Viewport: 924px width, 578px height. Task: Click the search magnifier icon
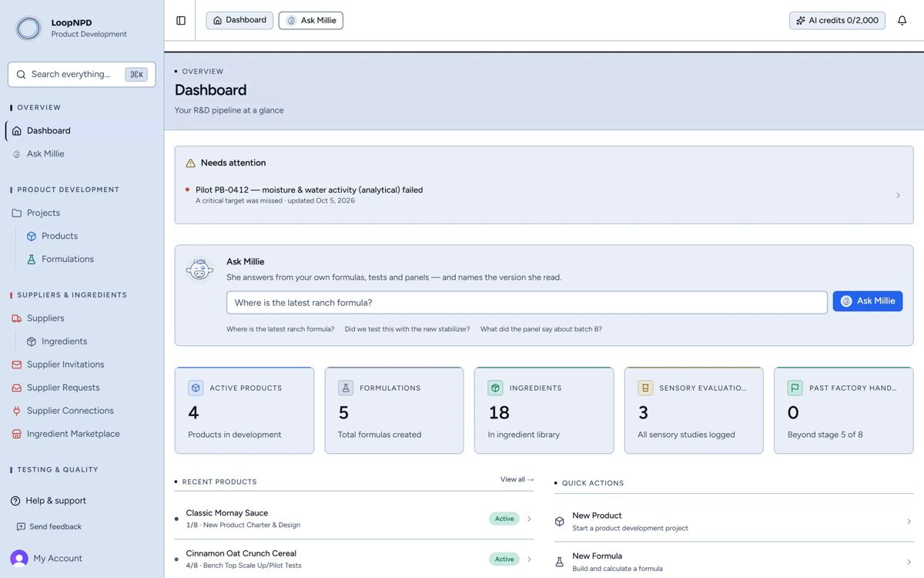pyautogui.click(x=22, y=75)
